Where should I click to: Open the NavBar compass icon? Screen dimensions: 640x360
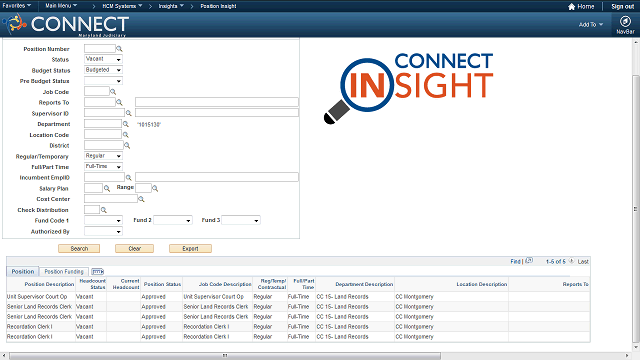click(x=625, y=21)
